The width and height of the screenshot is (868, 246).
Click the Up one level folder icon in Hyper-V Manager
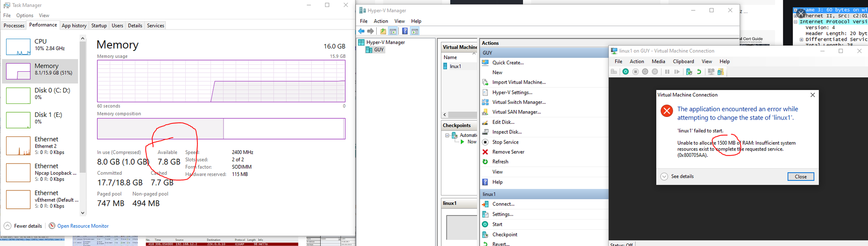tap(383, 31)
